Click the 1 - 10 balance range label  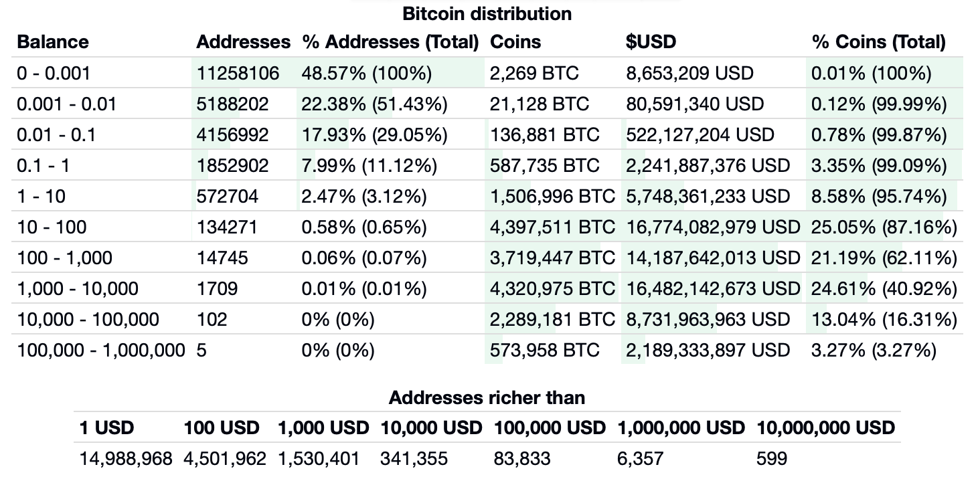point(42,196)
